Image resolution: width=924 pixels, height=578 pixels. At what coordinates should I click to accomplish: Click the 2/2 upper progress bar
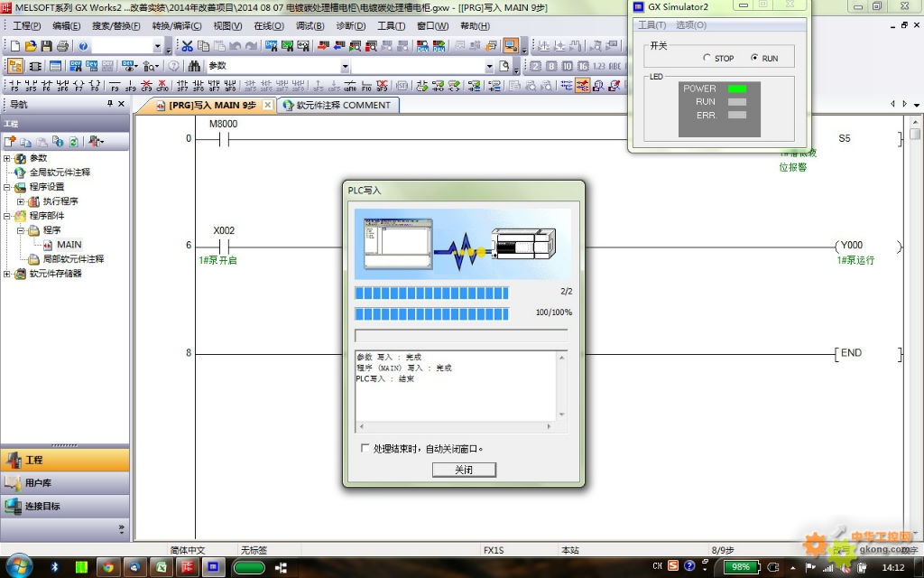tap(431, 294)
